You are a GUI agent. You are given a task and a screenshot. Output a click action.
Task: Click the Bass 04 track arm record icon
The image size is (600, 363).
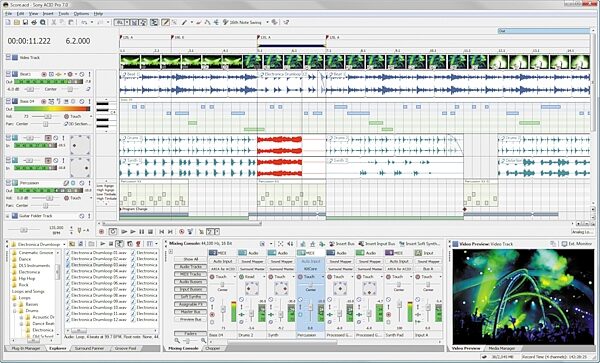(44, 101)
